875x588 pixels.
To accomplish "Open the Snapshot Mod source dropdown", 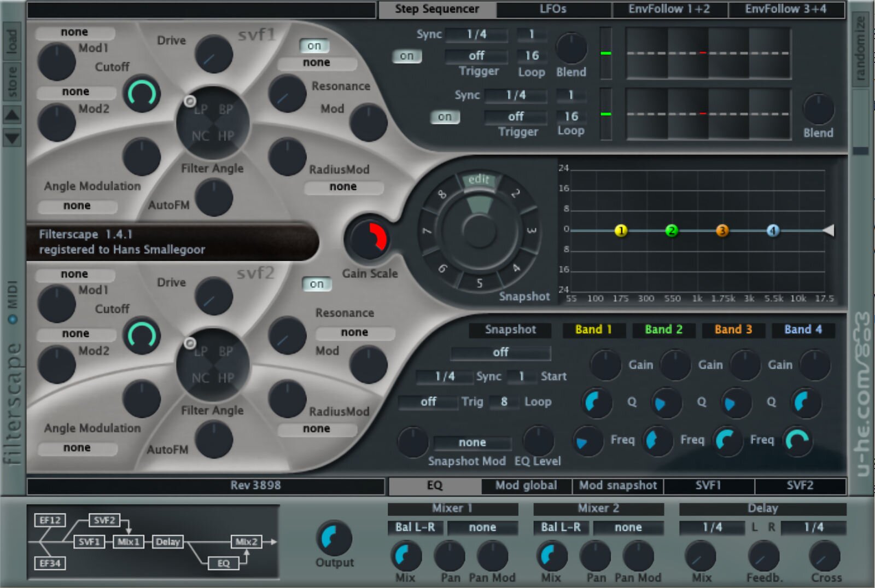I will click(472, 442).
